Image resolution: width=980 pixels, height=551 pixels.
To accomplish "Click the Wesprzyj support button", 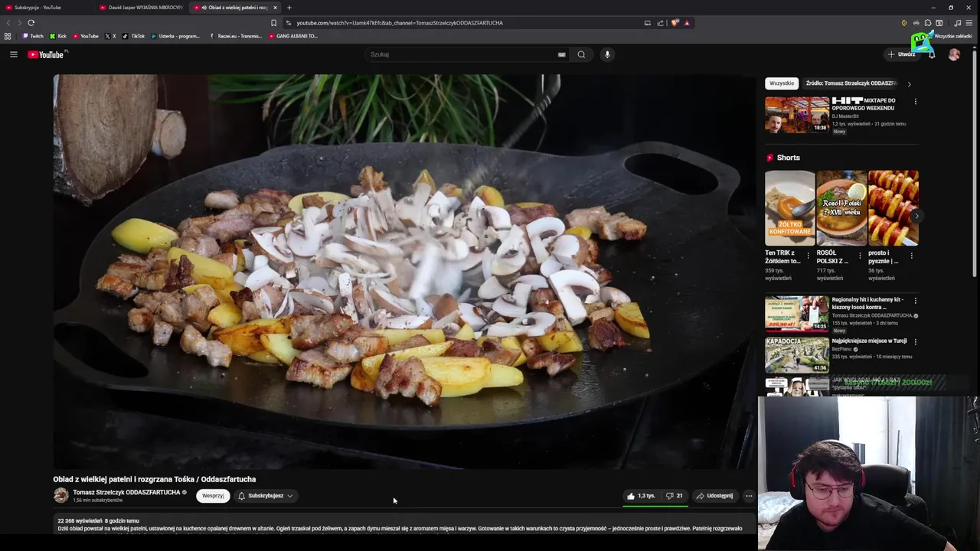I will pyautogui.click(x=213, y=496).
